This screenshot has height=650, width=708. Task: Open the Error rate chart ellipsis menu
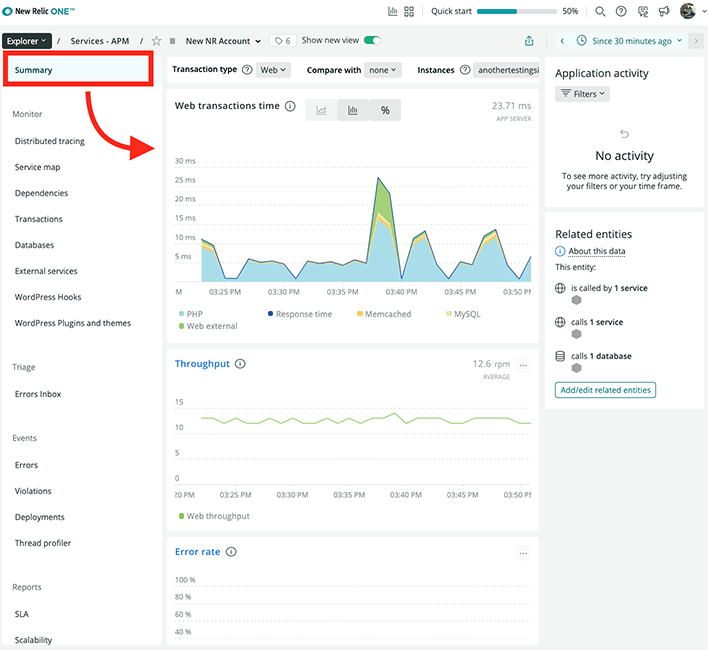(x=523, y=553)
